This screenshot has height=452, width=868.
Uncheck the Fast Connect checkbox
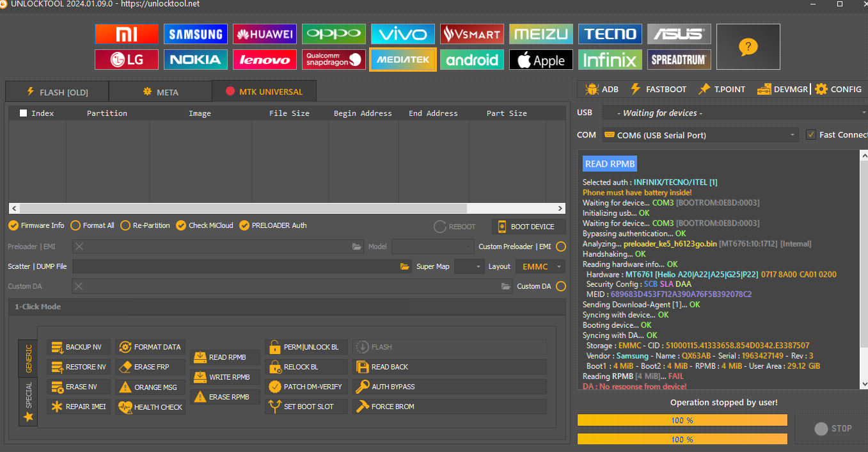[x=811, y=134]
